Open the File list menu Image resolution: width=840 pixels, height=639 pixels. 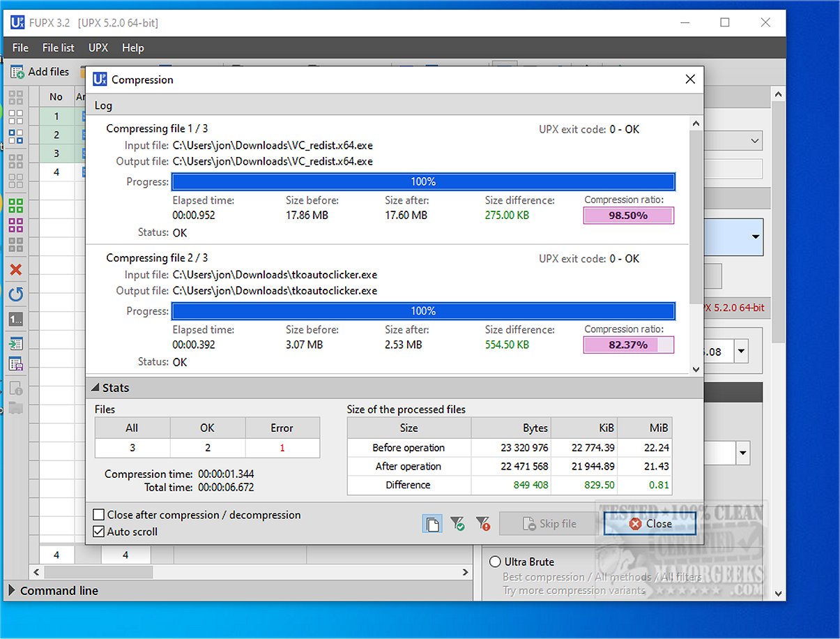pyautogui.click(x=58, y=47)
